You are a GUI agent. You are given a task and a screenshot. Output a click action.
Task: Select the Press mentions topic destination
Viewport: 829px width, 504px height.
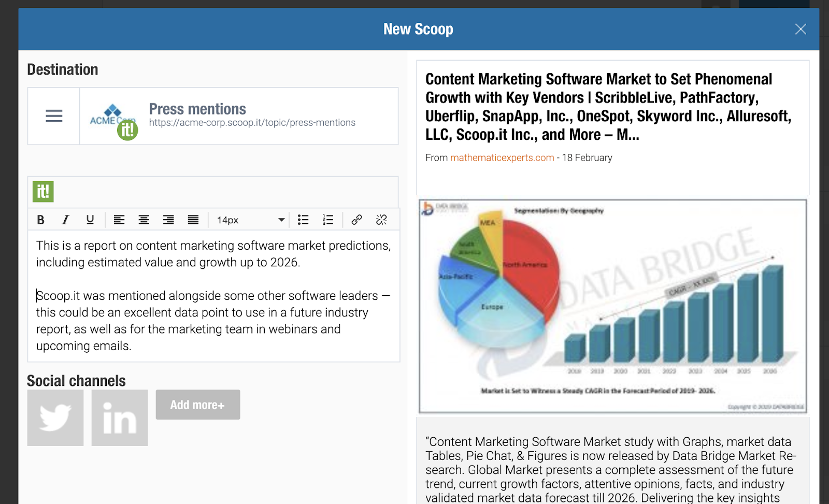(239, 116)
